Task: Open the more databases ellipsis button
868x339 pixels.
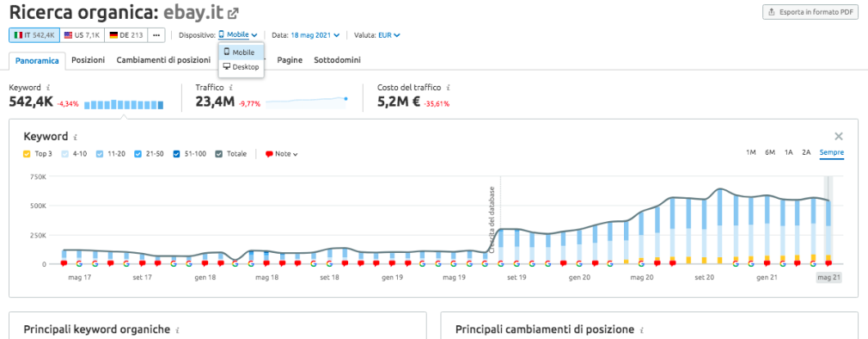Action: (156, 35)
